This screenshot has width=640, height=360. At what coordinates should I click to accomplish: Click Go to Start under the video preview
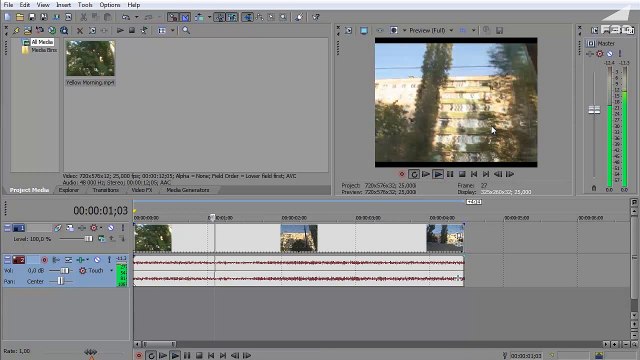pyautogui.click(x=474, y=174)
